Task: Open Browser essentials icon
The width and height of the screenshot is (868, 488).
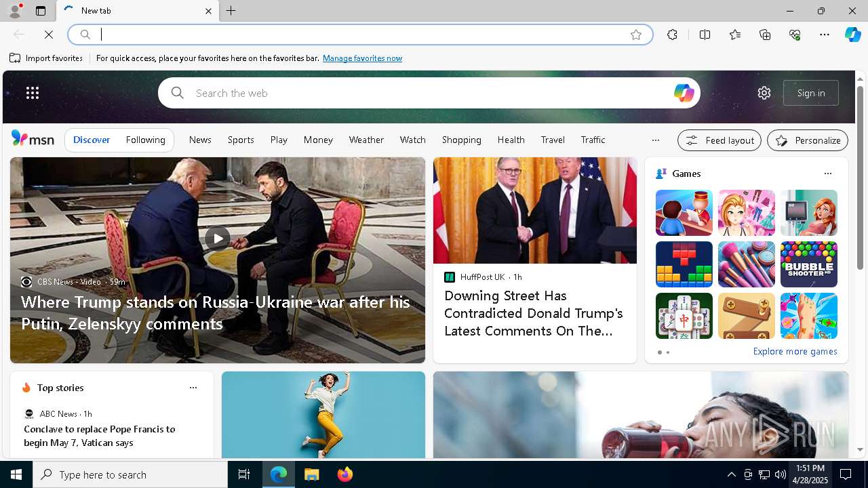Action: (795, 35)
